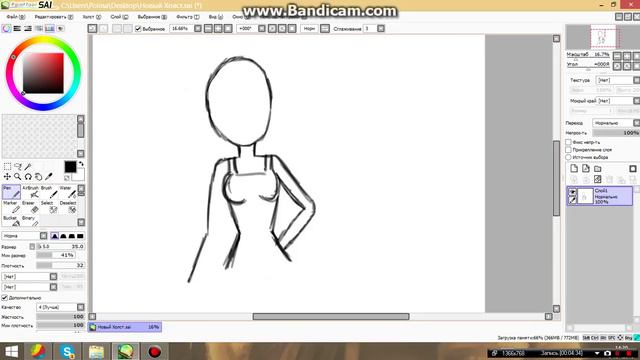Select the Brush tool
The width and height of the screenshot is (640, 360).
tap(49, 192)
